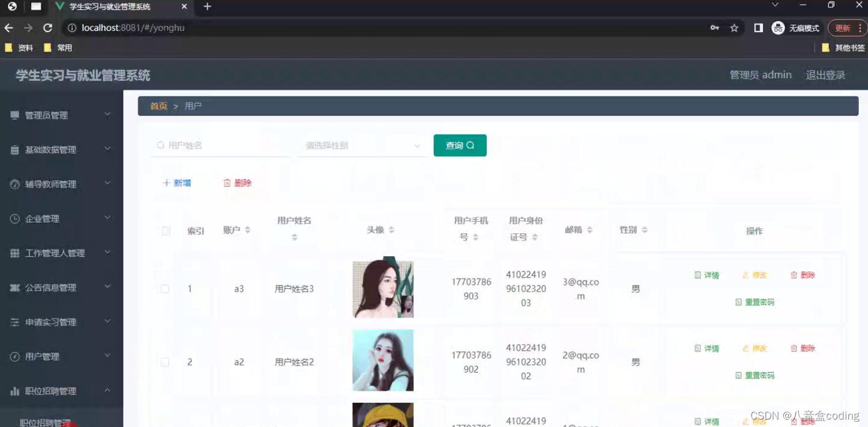Click the 查询 search button
868x427 pixels.
(460, 146)
